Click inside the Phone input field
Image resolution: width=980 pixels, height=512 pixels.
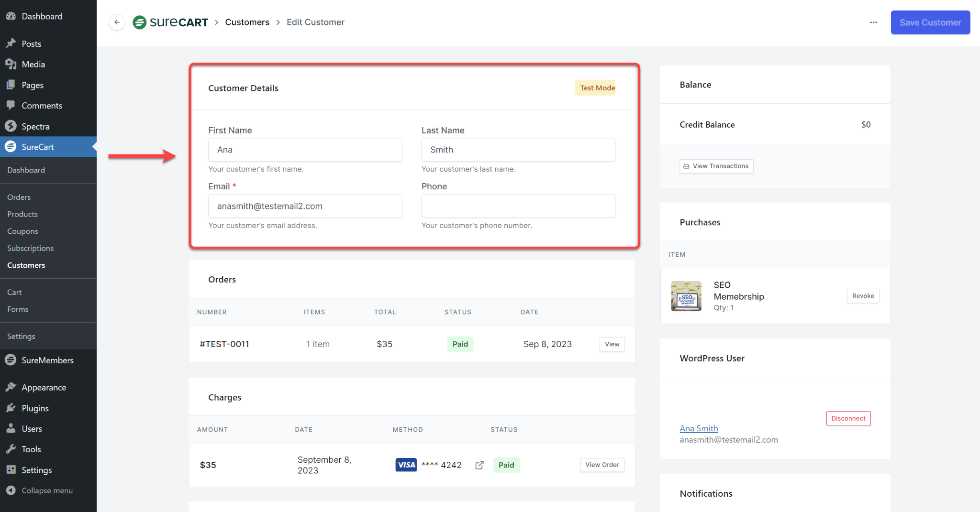tap(518, 206)
